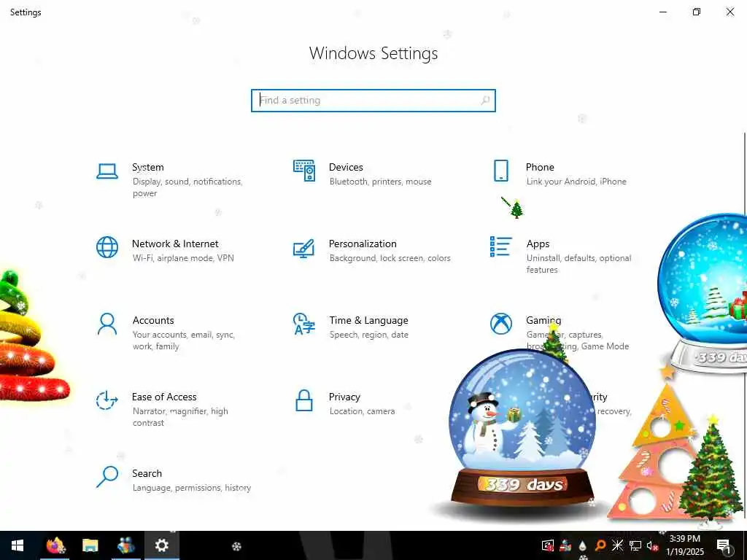Open the Apps list icon
The width and height of the screenshot is (747, 560).
[500, 246]
